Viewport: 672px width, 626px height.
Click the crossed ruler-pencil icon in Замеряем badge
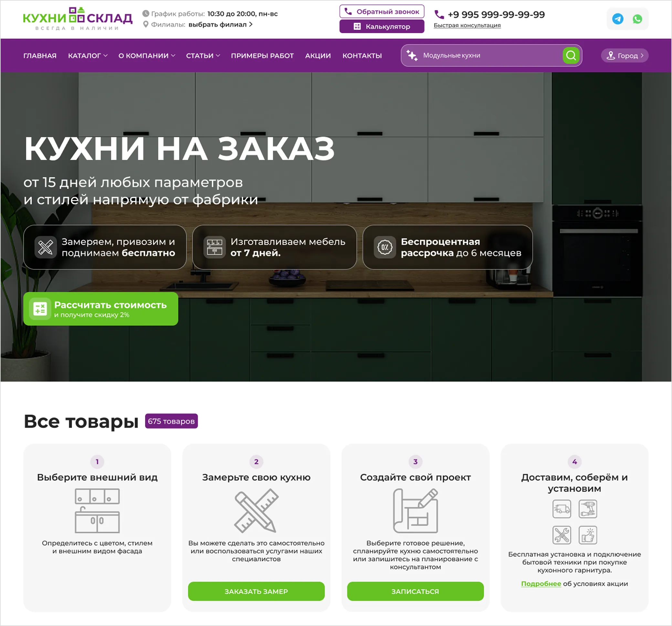(x=46, y=247)
